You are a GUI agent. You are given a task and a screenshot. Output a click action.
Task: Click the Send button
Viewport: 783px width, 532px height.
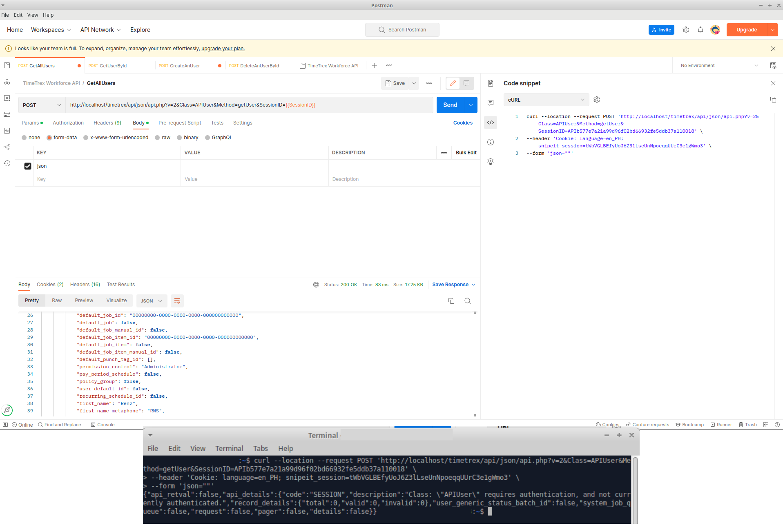pos(450,105)
